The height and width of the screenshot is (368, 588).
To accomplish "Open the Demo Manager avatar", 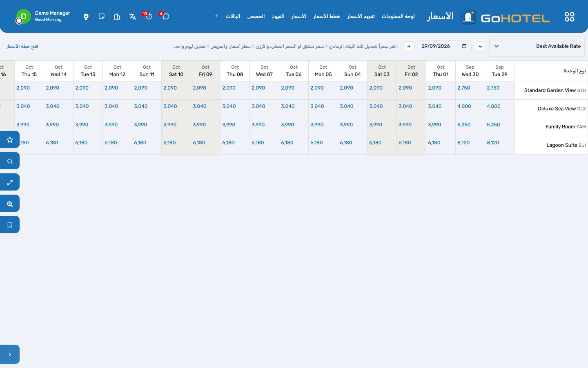I will point(23,16).
